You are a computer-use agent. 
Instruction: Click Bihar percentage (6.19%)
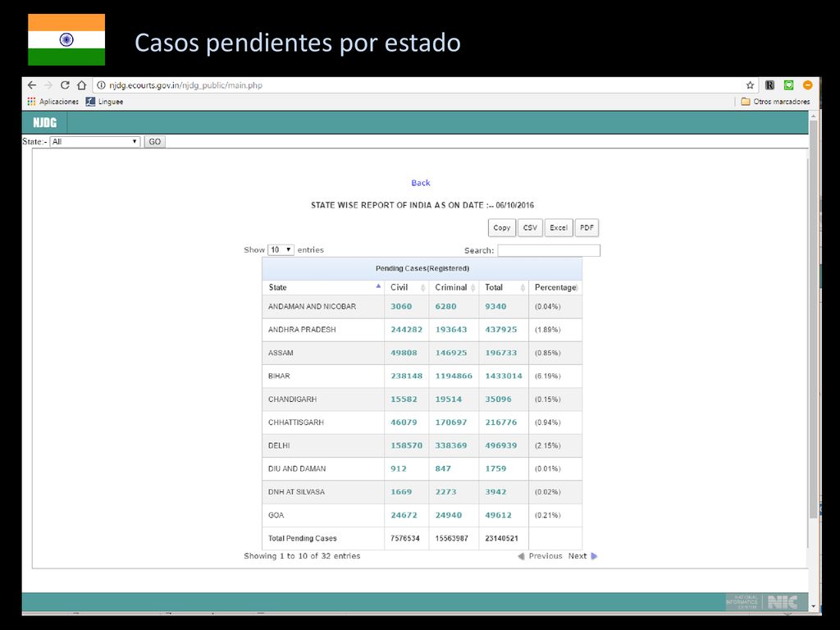tap(547, 376)
